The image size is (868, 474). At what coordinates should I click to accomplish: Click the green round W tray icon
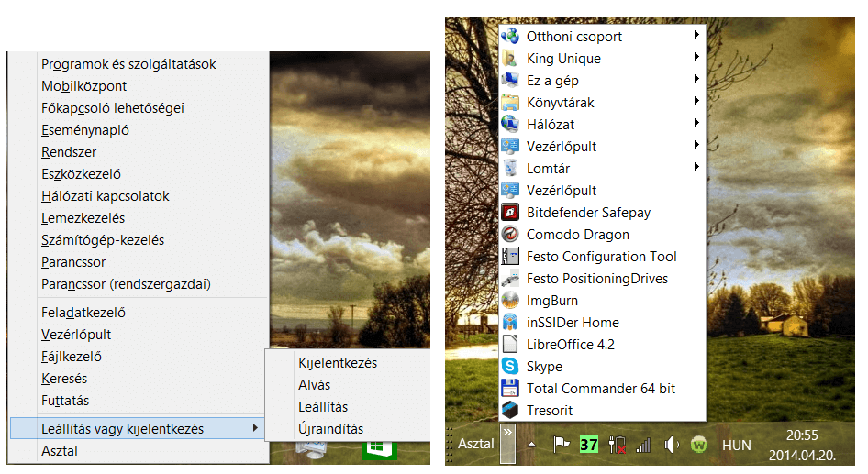click(699, 444)
